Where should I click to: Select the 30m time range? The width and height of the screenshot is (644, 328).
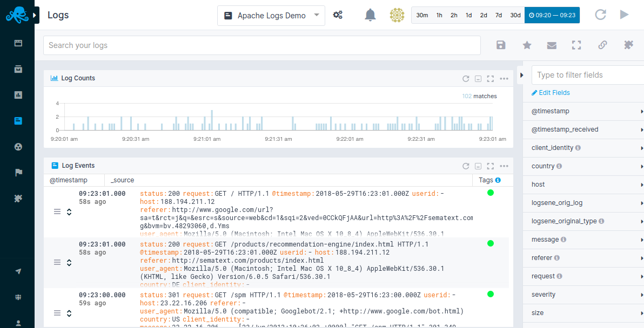(422, 15)
